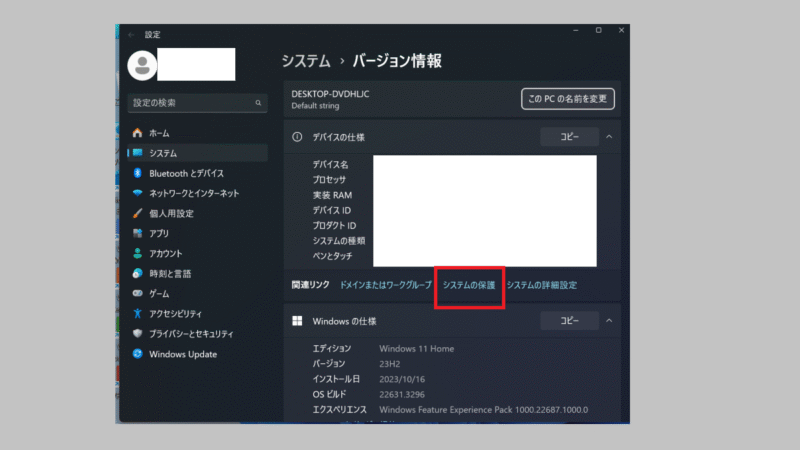Screen dimensions: 800x450
Task: Click システム in the breadcrumb header
Action: pos(306,61)
